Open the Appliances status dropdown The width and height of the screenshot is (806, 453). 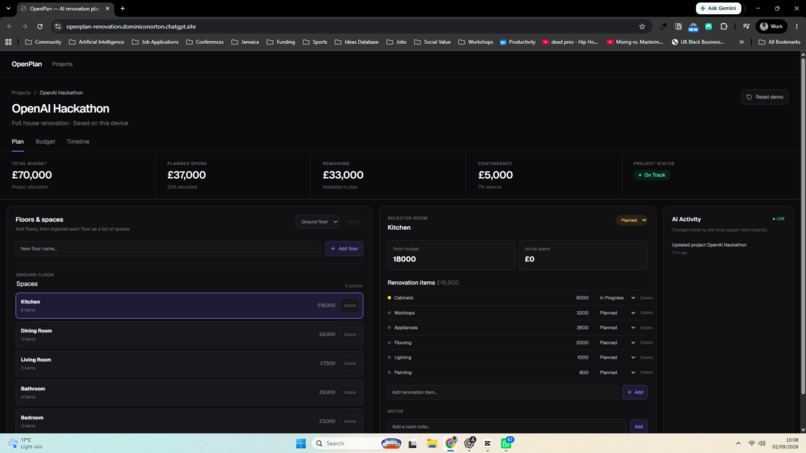click(617, 328)
